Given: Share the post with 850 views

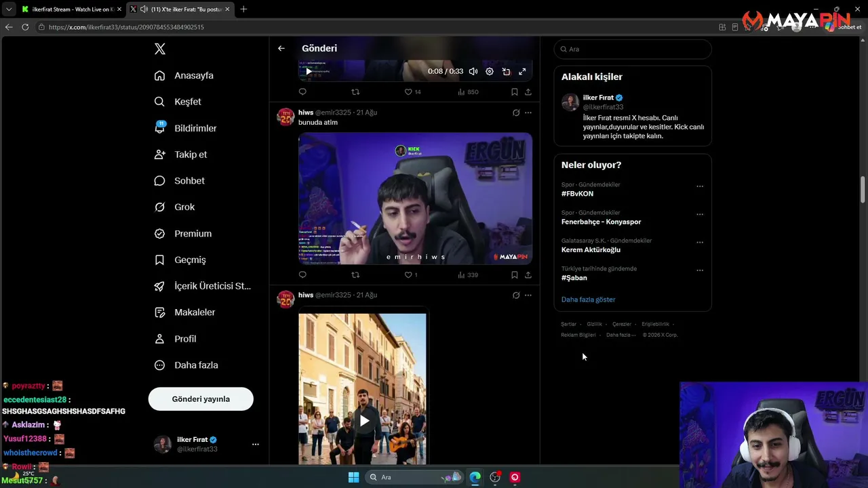Looking at the screenshot, I should click(528, 91).
